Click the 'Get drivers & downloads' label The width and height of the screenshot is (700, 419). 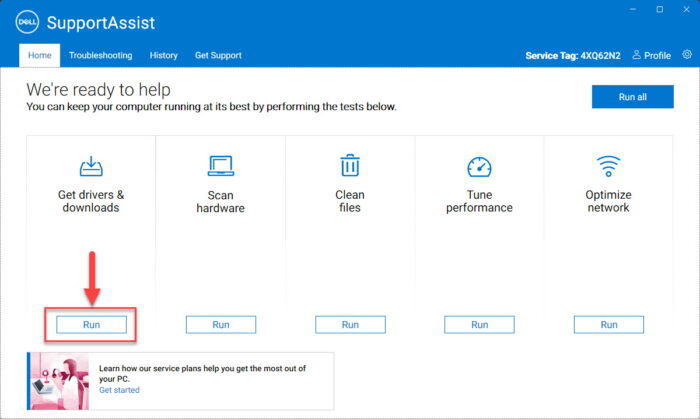91,201
